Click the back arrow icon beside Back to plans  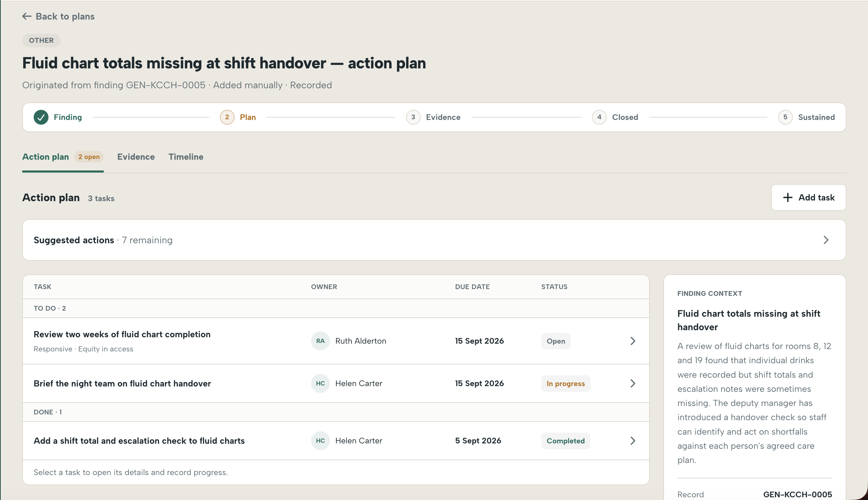[x=27, y=16]
